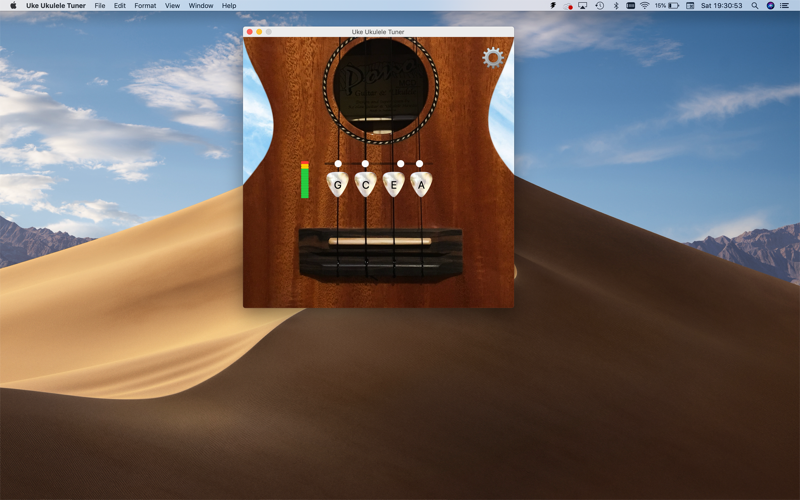Image resolution: width=800 pixels, height=500 pixels.
Task: Close the Uke Ukulele Tuner window
Action: [249, 32]
